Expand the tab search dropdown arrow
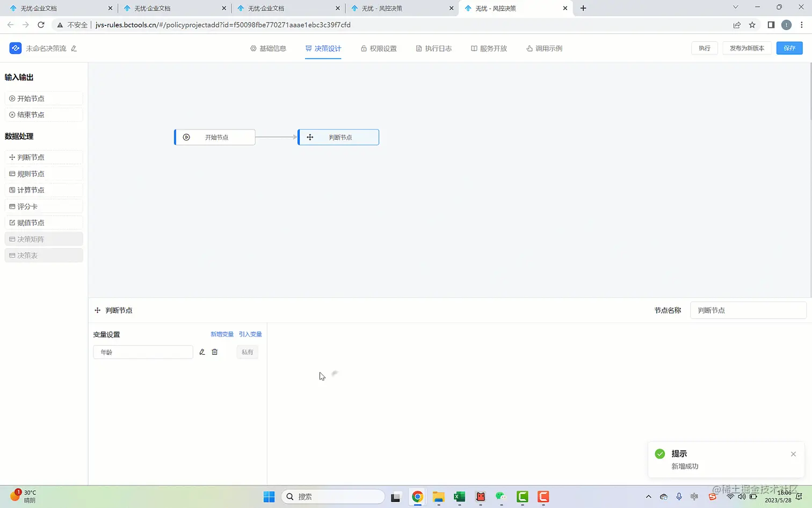 point(736,8)
